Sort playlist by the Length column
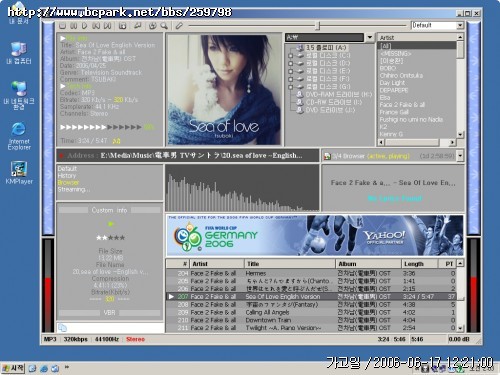This screenshot has height=375, width=500. pyautogui.click(x=419, y=264)
